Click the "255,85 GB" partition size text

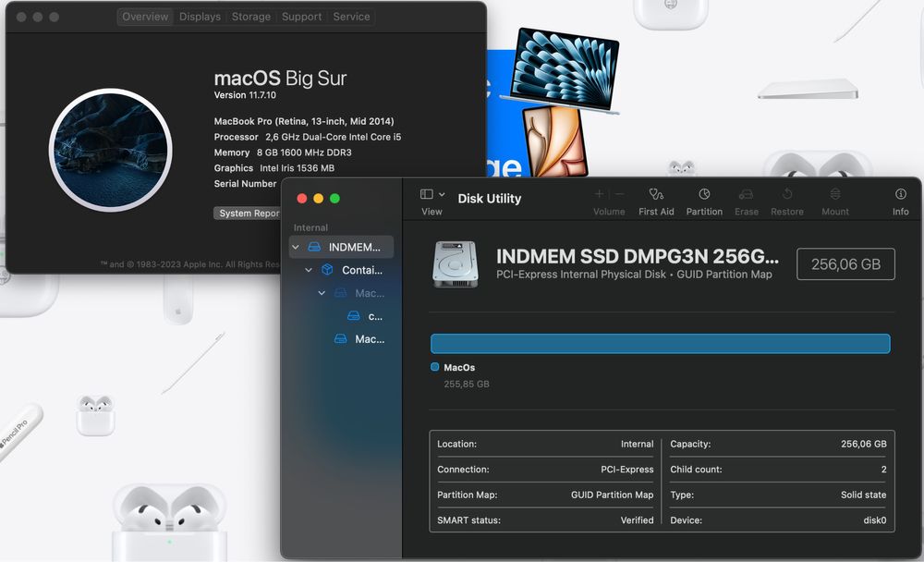coord(467,384)
